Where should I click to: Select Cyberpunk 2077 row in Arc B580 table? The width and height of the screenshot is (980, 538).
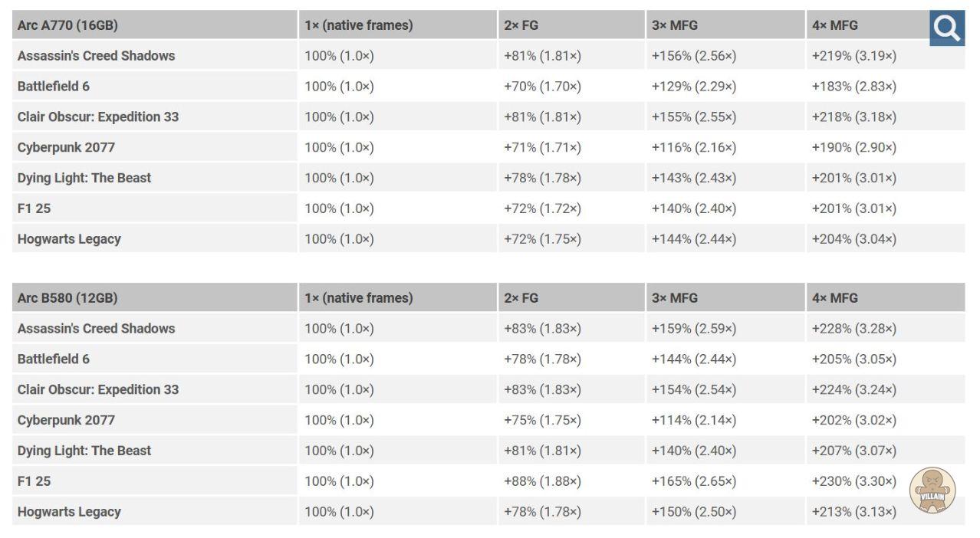point(66,420)
